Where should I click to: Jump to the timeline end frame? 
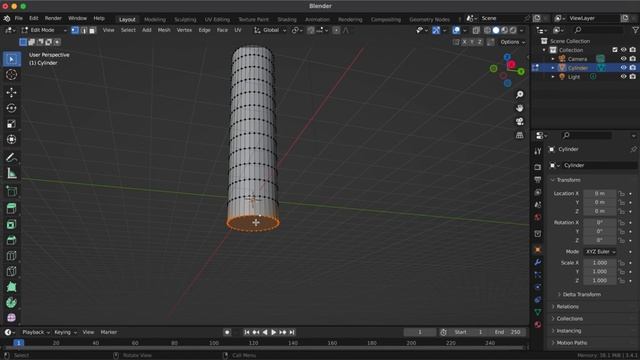tap(292, 332)
